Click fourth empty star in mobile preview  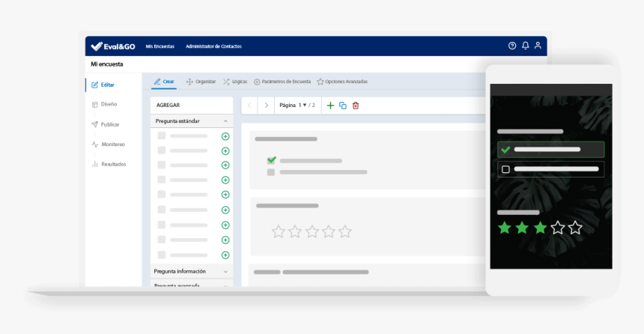click(x=558, y=228)
